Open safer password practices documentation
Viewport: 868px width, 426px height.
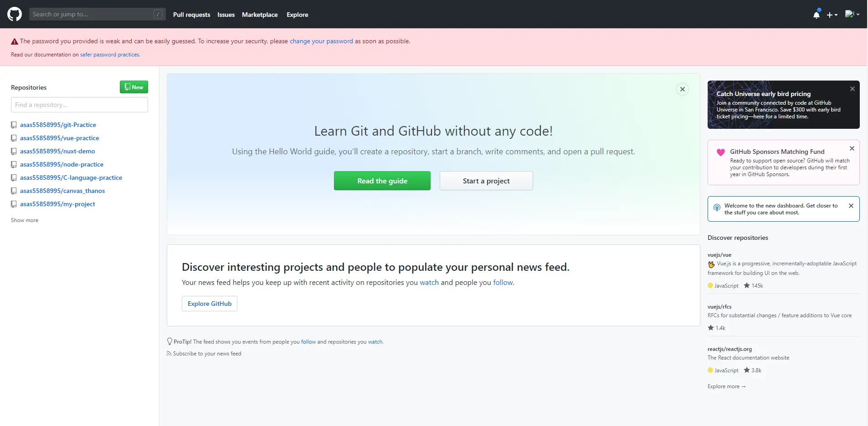tap(109, 55)
